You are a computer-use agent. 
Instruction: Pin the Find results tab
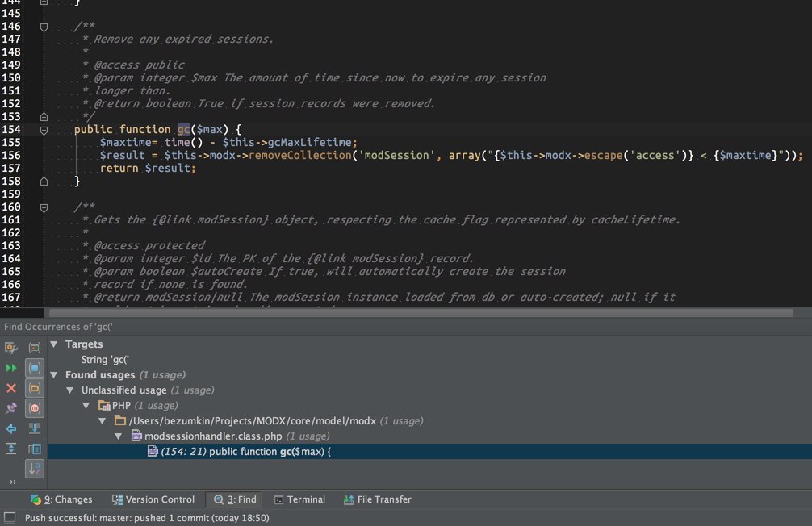(x=10, y=408)
